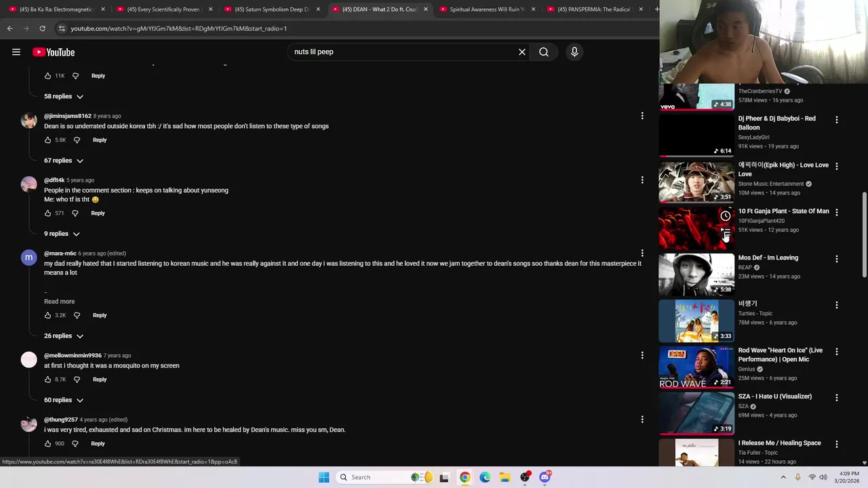Open the Turtles 비행기 video thumbnail
868x488 pixels.
tap(696, 321)
